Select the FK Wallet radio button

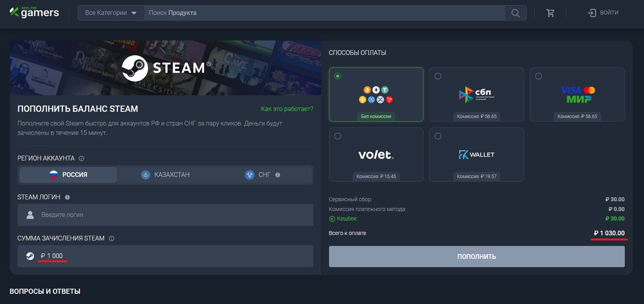click(x=438, y=136)
